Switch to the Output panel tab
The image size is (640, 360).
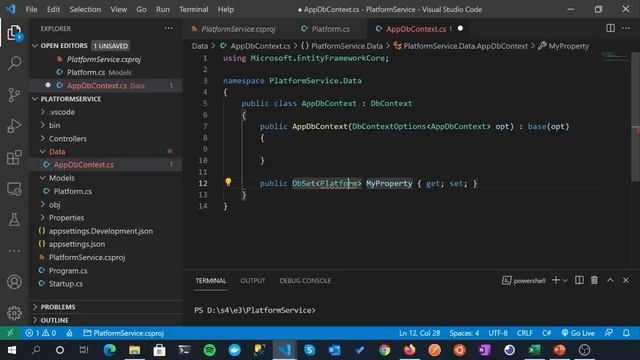tap(253, 280)
